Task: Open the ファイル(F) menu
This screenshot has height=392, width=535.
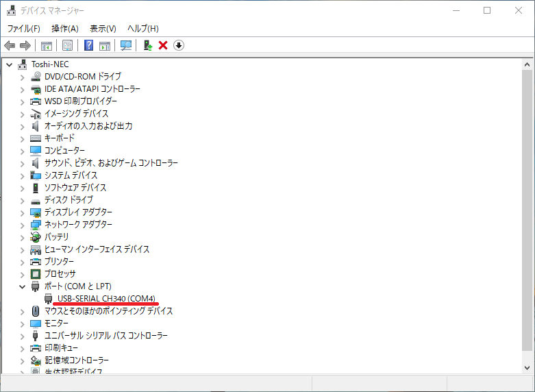Action: 23,29
